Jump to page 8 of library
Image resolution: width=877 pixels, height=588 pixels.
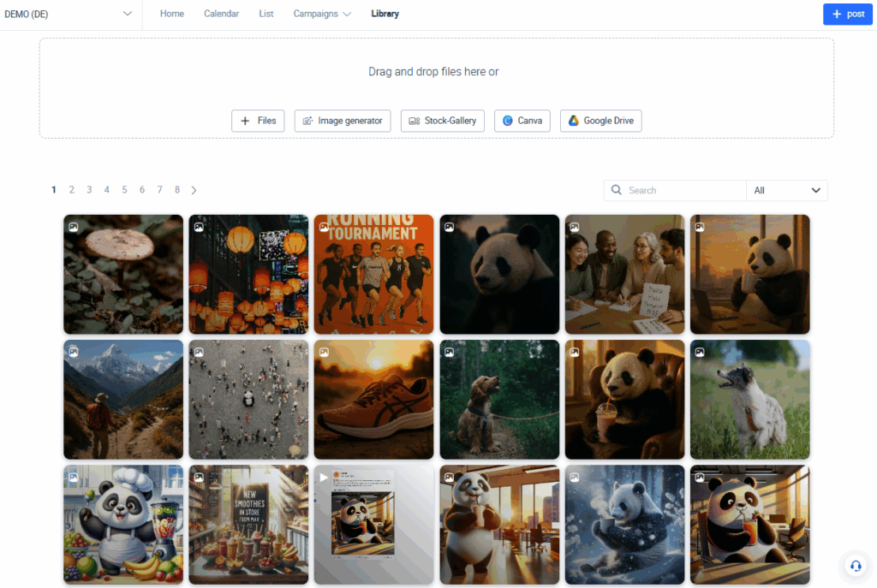(x=177, y=190)
